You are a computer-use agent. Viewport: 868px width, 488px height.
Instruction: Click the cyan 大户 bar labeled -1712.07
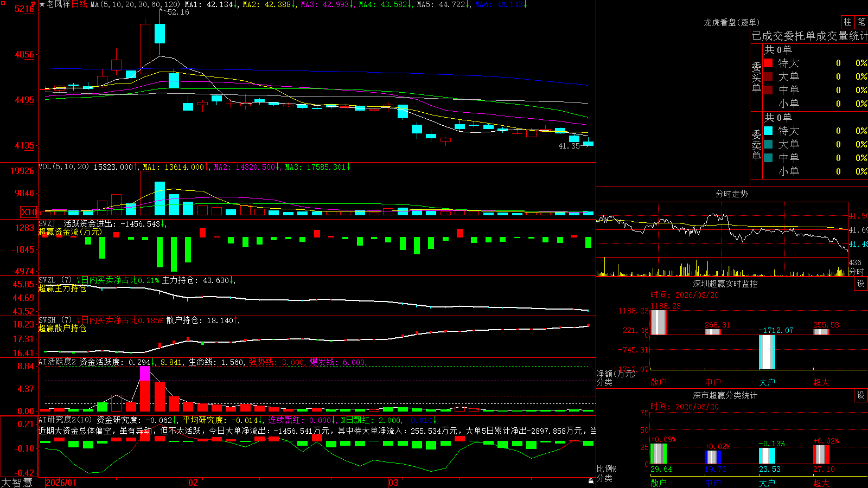[767, 352]
